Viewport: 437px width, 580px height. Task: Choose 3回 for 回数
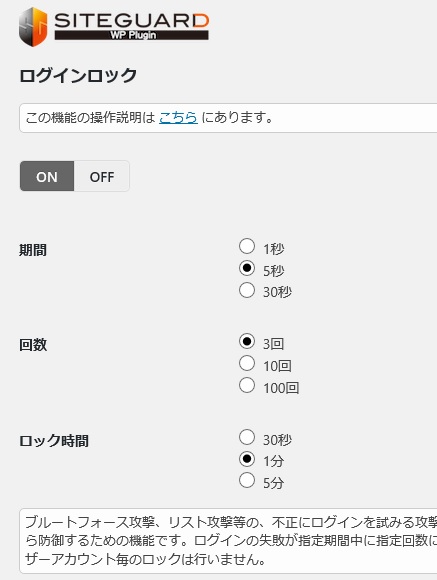click(247, 341)
